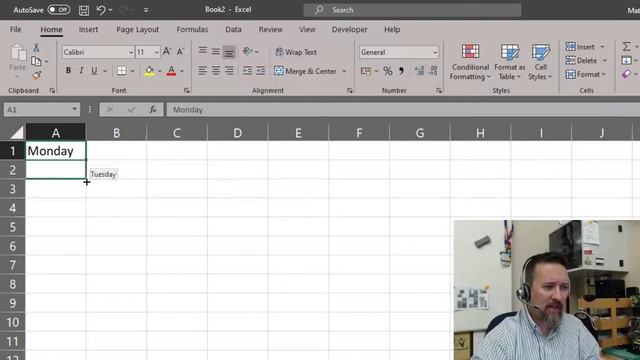Click the Clear eraser icon
Image resolution: width=640 pixels, height=360 pixels.
627,74
